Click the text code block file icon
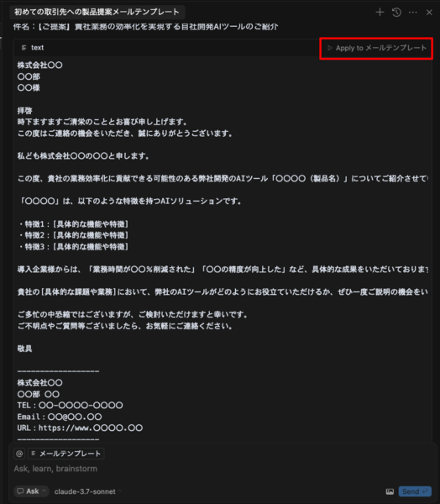This screenshot has height=504, width=440. click(x=24, y=48)
